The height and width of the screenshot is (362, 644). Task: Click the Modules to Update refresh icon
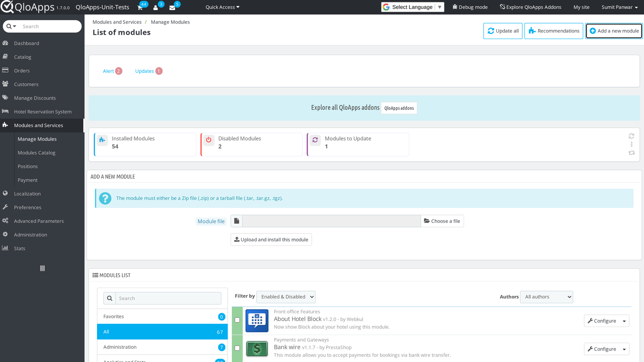(x=315, y=140)
